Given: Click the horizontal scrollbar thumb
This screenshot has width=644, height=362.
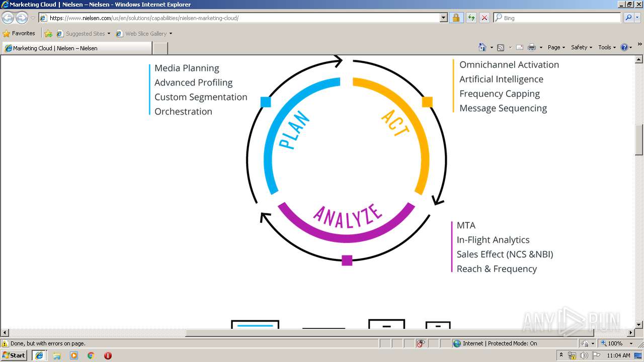Looking at the screenshot, I should 389,333.
